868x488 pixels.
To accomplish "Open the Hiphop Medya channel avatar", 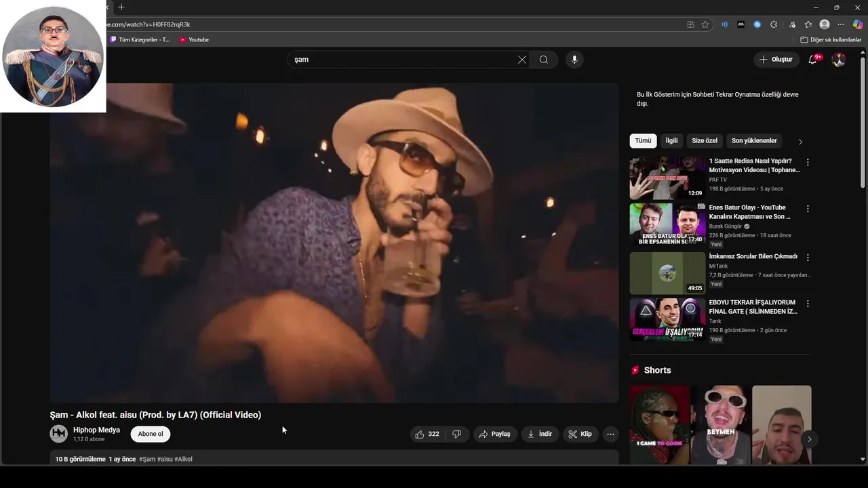I will tap(59, 434).
